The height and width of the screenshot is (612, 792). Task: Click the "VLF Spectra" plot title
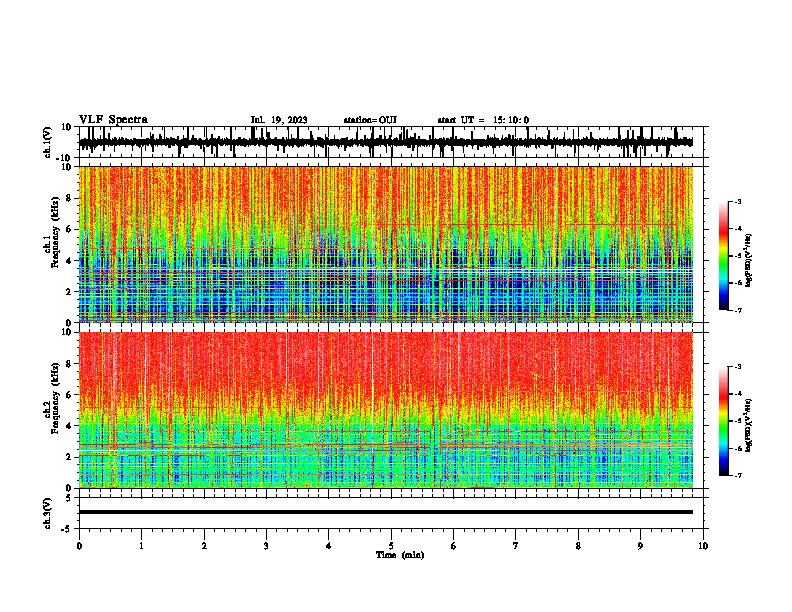click(x=114, y=120)
